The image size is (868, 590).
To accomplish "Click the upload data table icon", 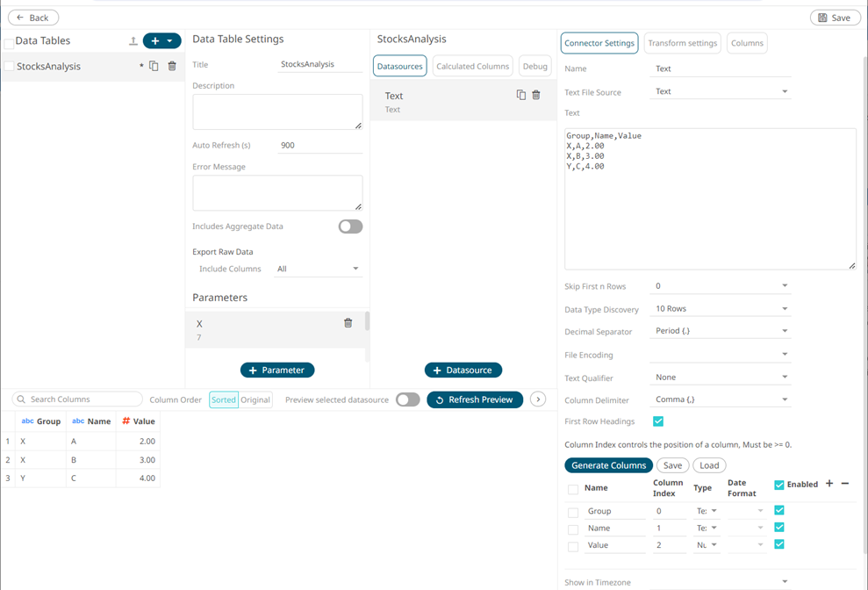I will point(133,41).
